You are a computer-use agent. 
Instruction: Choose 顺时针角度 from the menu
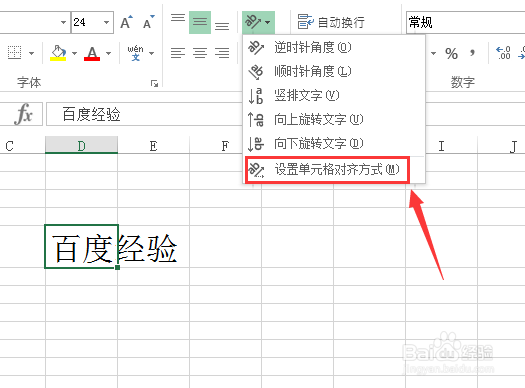[x=334, y=71]
